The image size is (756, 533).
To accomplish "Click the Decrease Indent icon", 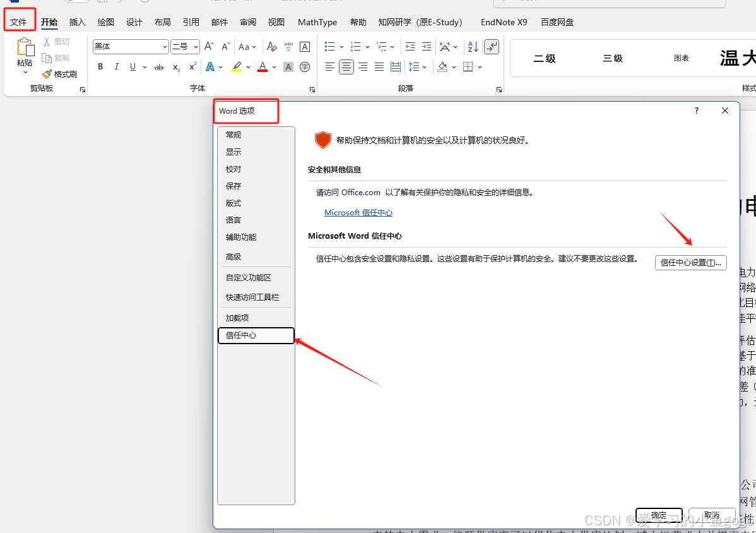I will 410,46.
